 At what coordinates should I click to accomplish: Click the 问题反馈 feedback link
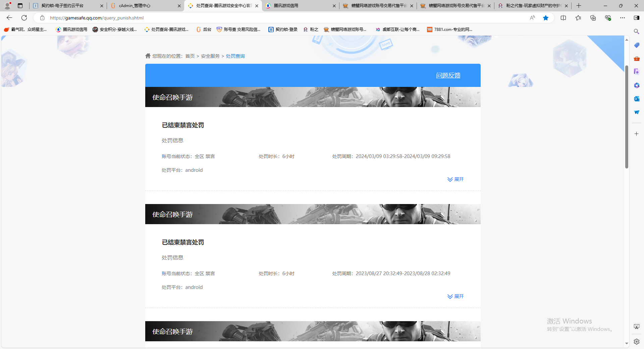click(448, 75)
